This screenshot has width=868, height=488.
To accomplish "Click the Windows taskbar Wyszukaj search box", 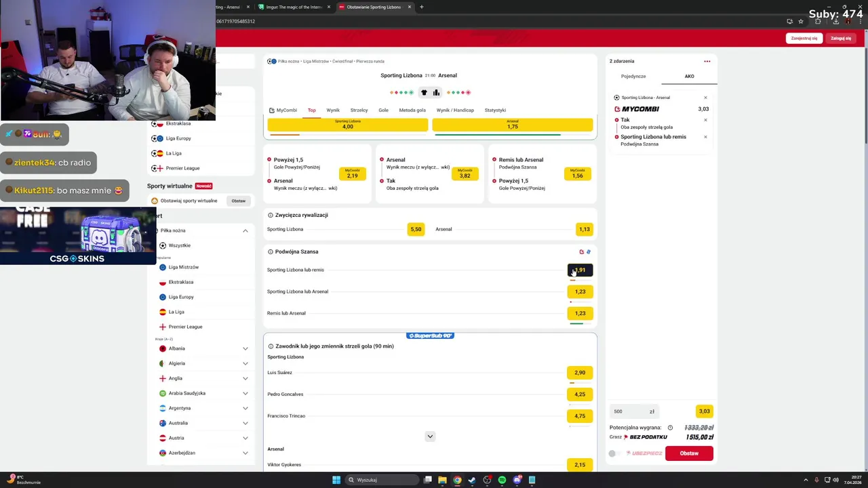I will [x=380, y=480].
